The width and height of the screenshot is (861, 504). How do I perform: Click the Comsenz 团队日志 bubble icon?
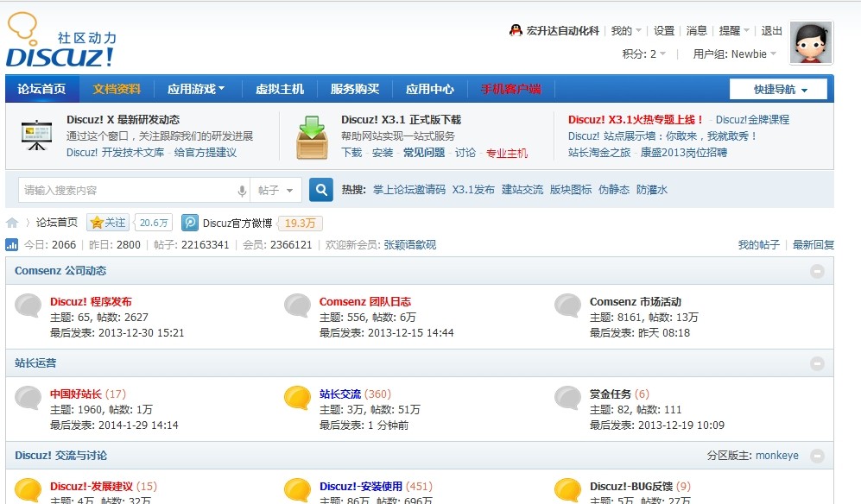coord(298,306)
